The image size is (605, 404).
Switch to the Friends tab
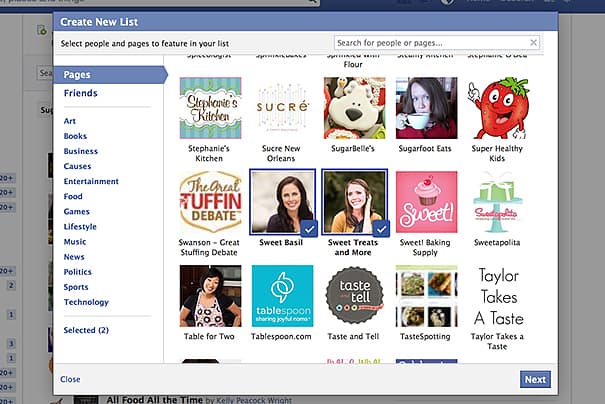pos(81,93)
